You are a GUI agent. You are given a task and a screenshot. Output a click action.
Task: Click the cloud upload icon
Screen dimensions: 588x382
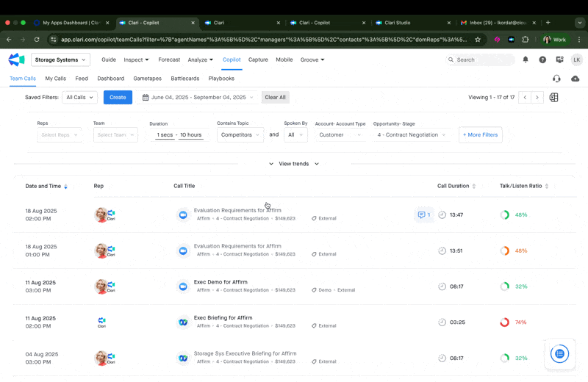575,79
